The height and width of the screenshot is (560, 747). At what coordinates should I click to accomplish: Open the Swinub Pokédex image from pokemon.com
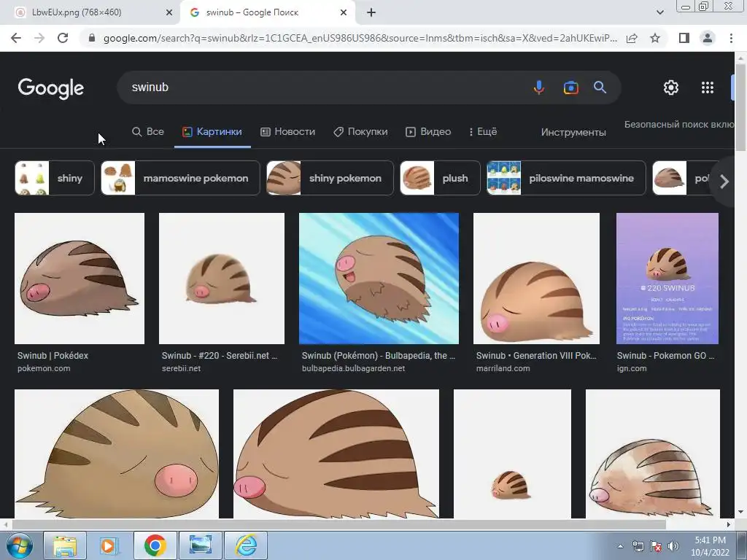tap(80, 279)
